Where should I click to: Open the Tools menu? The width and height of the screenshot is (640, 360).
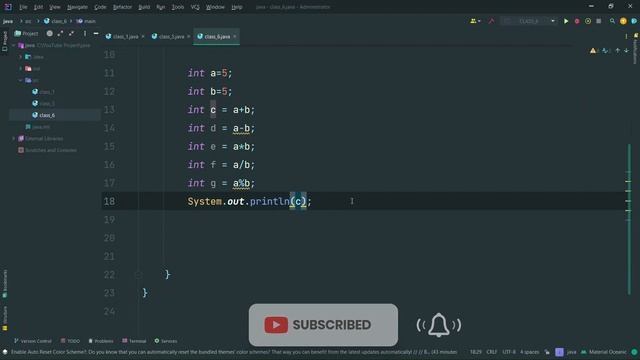tap(178, 7)
